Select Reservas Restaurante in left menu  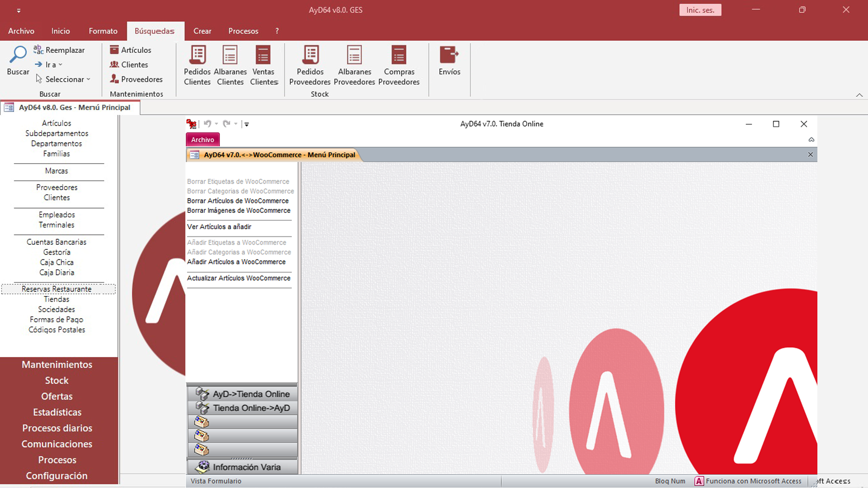pos(58,289)
